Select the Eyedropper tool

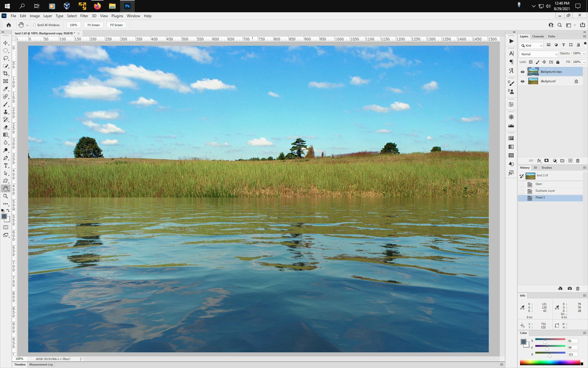[x=6, y=89]
